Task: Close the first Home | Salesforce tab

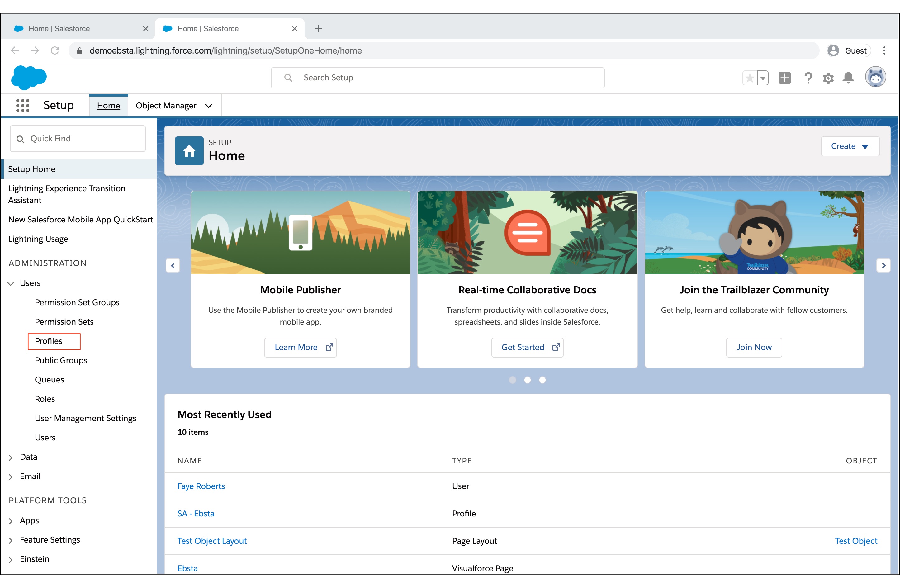Action: (146, 29)
